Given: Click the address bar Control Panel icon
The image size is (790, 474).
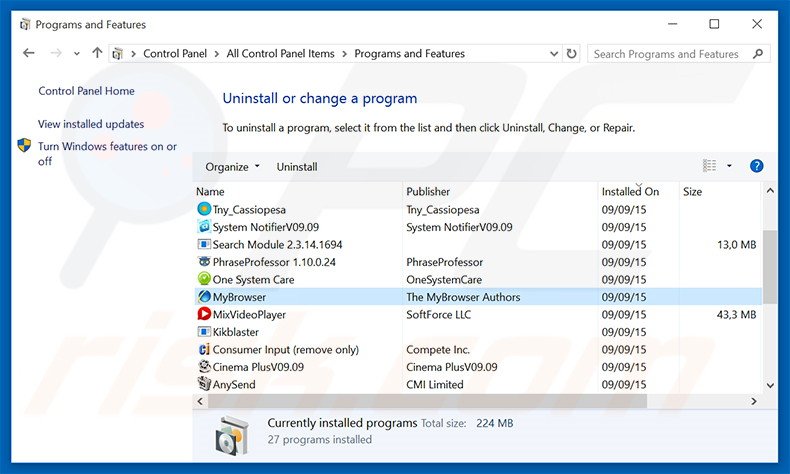Looking at the screenshot, I should (118, 53).
